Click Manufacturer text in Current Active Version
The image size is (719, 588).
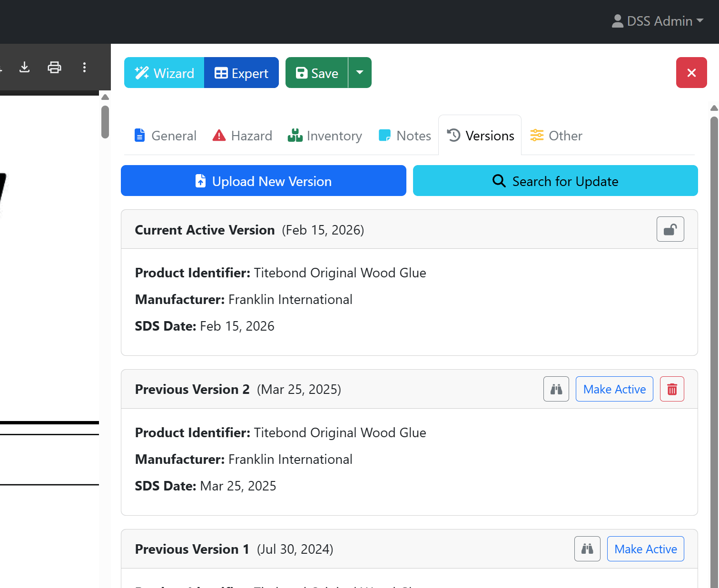point(244,299)
